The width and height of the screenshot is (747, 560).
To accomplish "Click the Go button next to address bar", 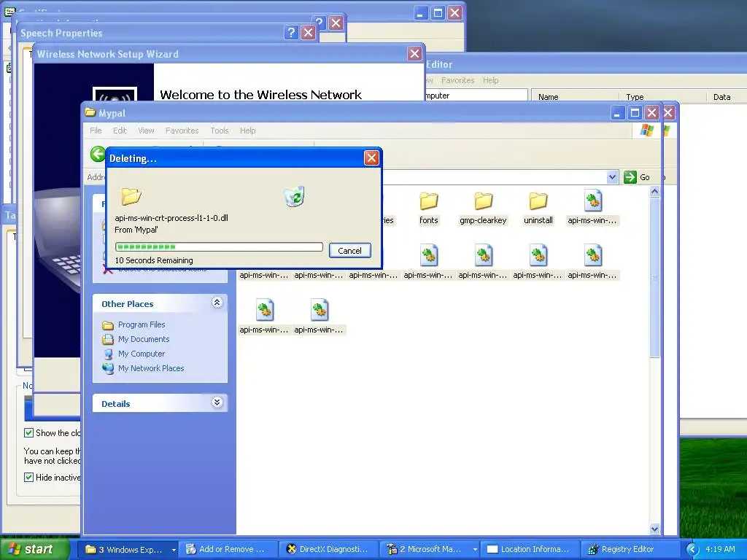I will (x=637, y=177).
